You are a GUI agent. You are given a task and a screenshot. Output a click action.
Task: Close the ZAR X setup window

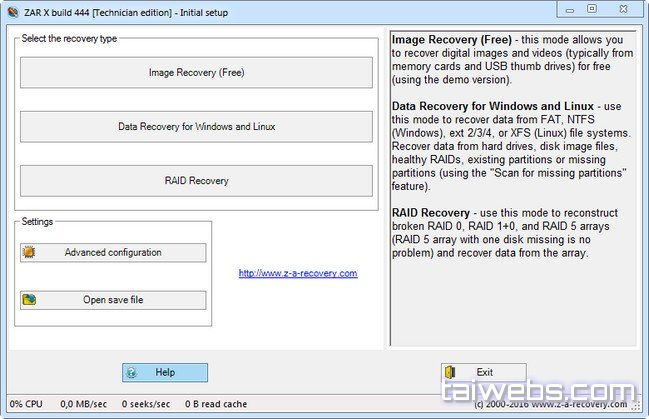(x=626, y=8)
